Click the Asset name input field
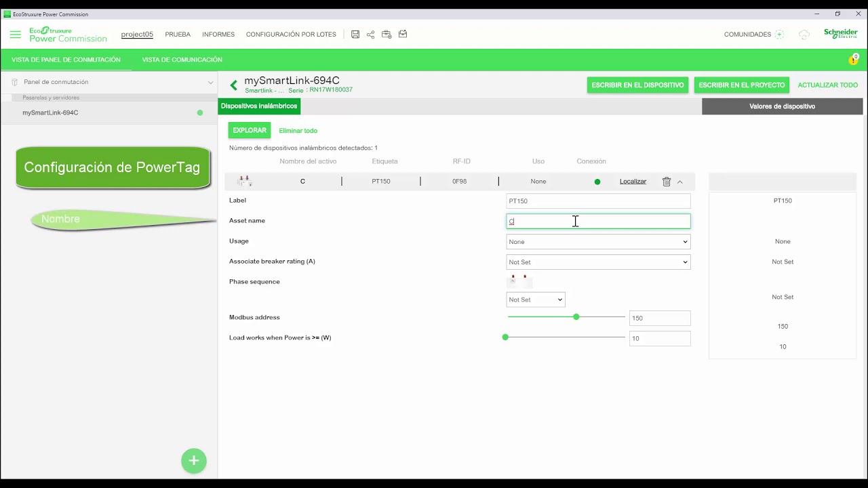 [x=598, y=222]
